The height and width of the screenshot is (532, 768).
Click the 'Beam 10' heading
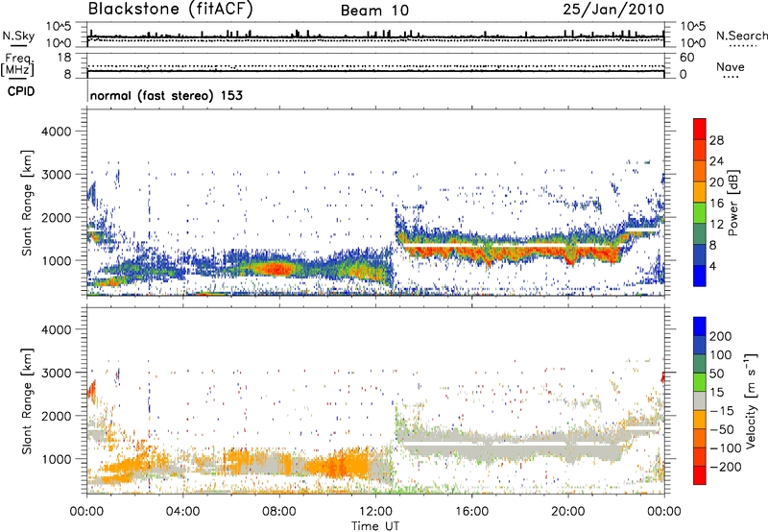pyautogui.click(x=375, y=11)
